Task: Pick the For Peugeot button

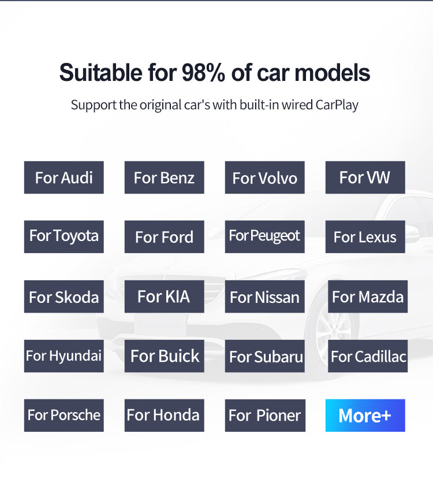Action: coord(264,236)
